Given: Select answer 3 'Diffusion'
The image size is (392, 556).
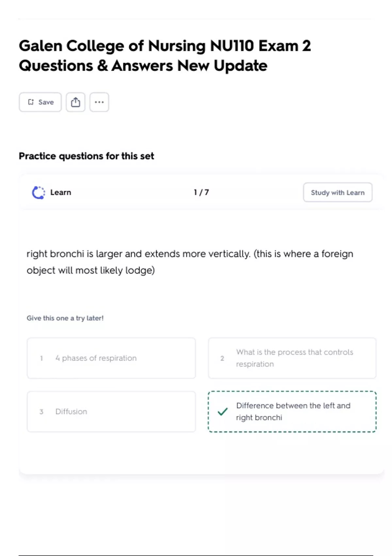Looking at the screenshot, I should click(x=111, y=411).
